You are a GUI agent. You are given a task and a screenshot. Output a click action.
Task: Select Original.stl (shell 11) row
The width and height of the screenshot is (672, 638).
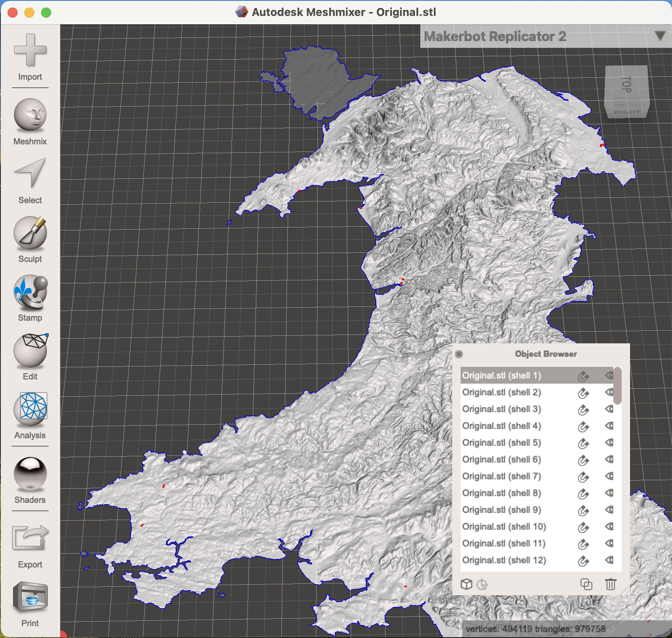pyautogui.click(x=537, y=543)
